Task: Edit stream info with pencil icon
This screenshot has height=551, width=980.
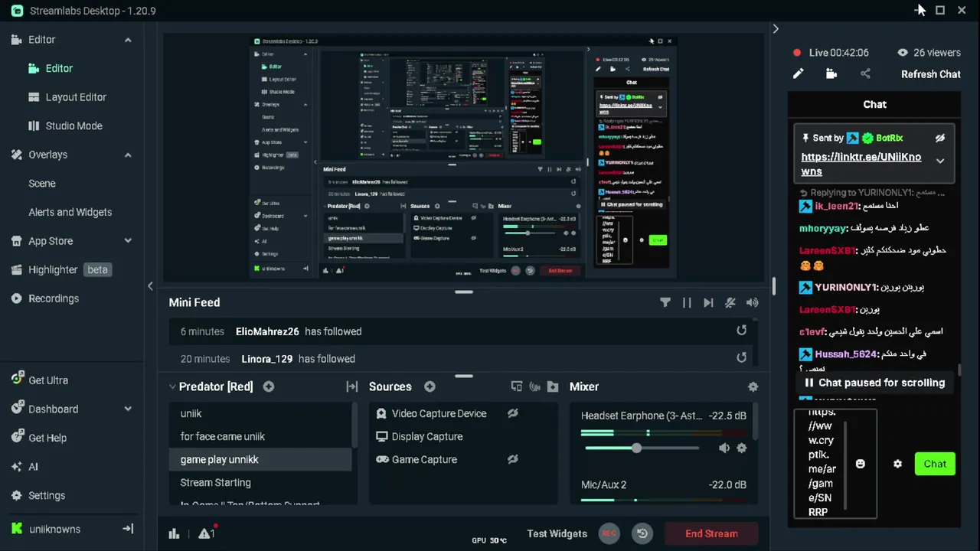Action: (x=798, y=73)
